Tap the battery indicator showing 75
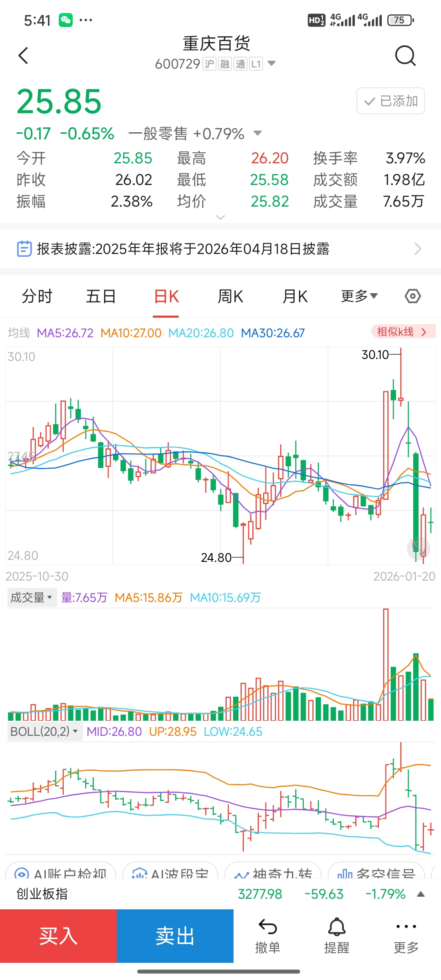 401,20
